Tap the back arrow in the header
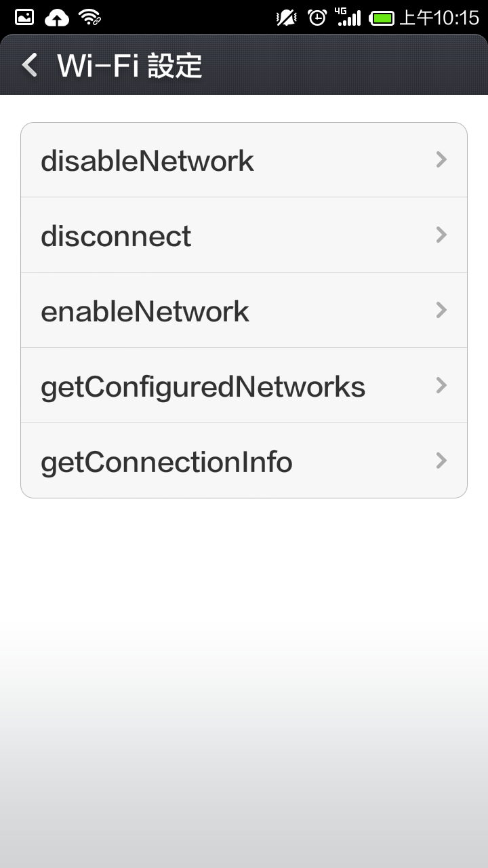488x868 pixels. (x=30, y=66)
